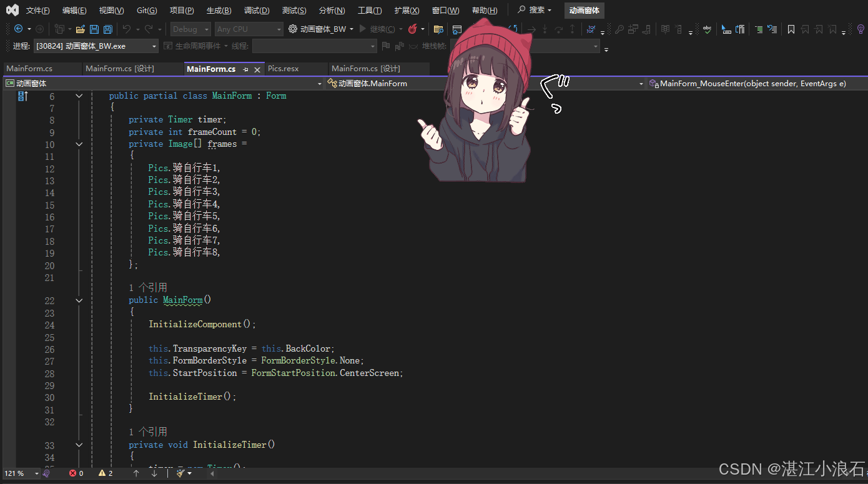Open the thread (线程) dropdown

click(x=315, y=46)
